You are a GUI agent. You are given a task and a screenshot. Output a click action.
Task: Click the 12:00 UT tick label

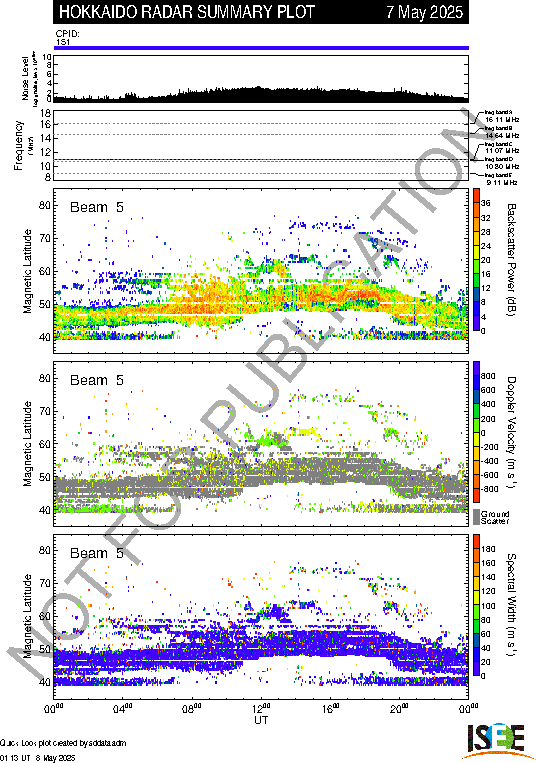[x=261, y=709]
